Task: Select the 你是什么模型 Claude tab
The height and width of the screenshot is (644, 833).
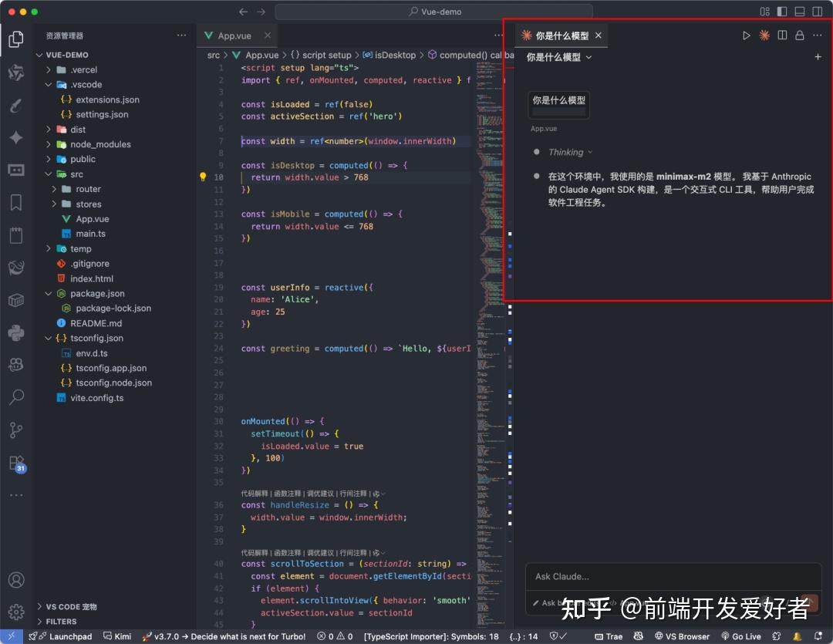Action: 561,35
